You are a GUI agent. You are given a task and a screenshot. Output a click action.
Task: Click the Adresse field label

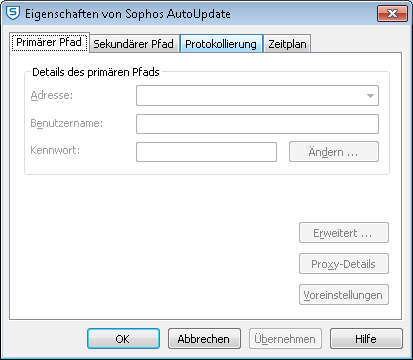pos(52,95)
